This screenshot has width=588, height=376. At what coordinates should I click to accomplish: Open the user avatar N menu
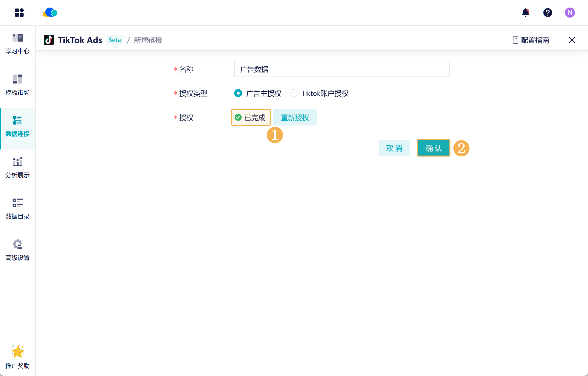(570, 12)
